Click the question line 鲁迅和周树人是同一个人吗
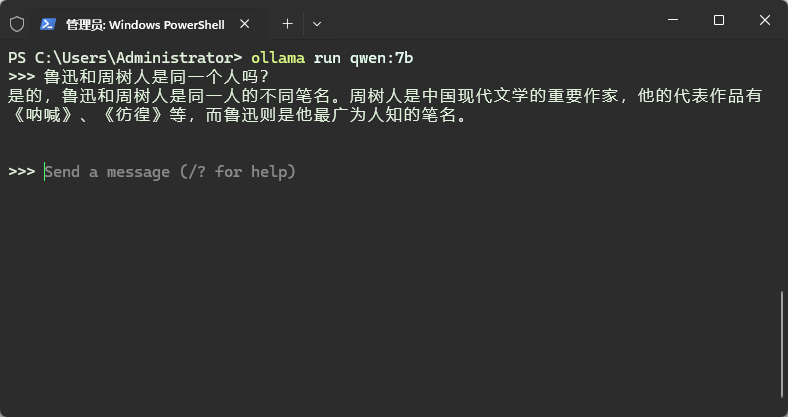This screenshot has width=788, height=417. point(157,77)
